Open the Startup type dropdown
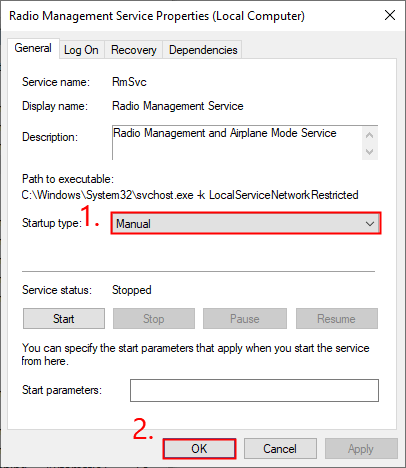This screenshot has height=468, width=406. tap(246, 223)
